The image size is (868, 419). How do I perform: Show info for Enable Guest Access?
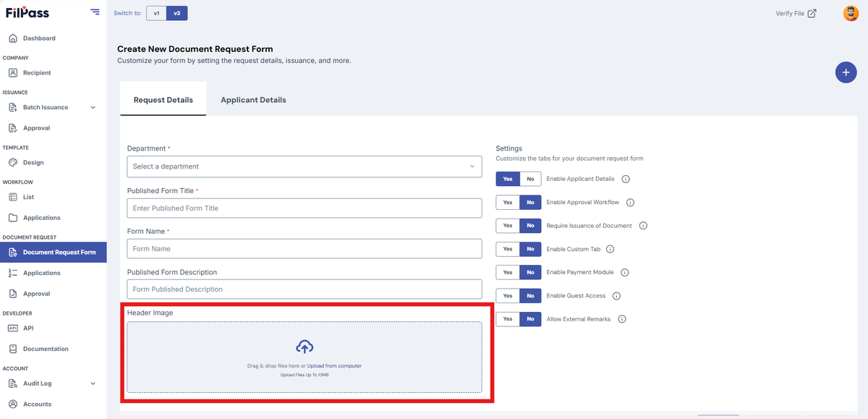click(616, 296)
